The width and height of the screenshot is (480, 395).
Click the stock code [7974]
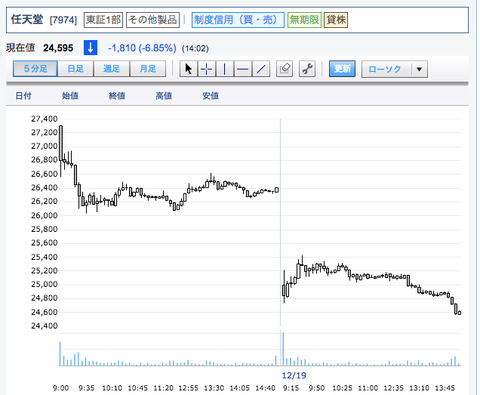[x=63, y=20]
